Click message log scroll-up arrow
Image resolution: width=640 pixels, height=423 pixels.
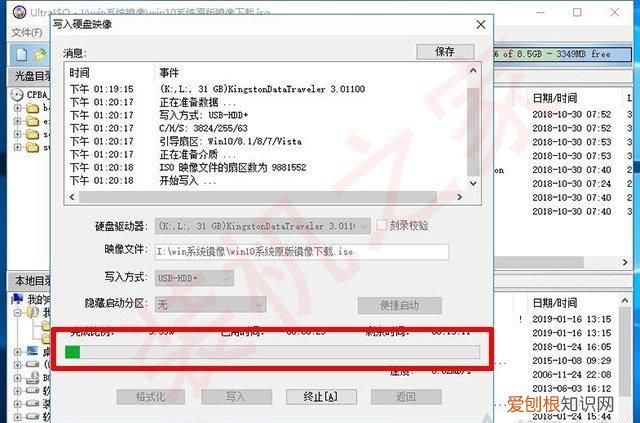pyautogui.click(x=473, y=71)
